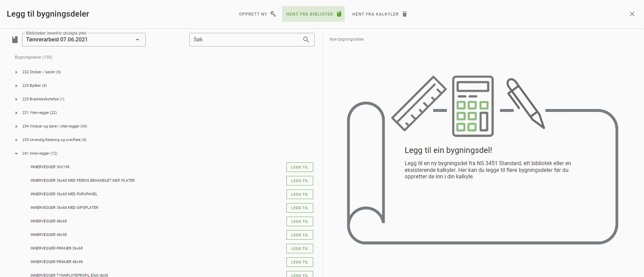
Task: Click the calculator icon beside Hent fra kalkyler
Action: click(404, 14)
